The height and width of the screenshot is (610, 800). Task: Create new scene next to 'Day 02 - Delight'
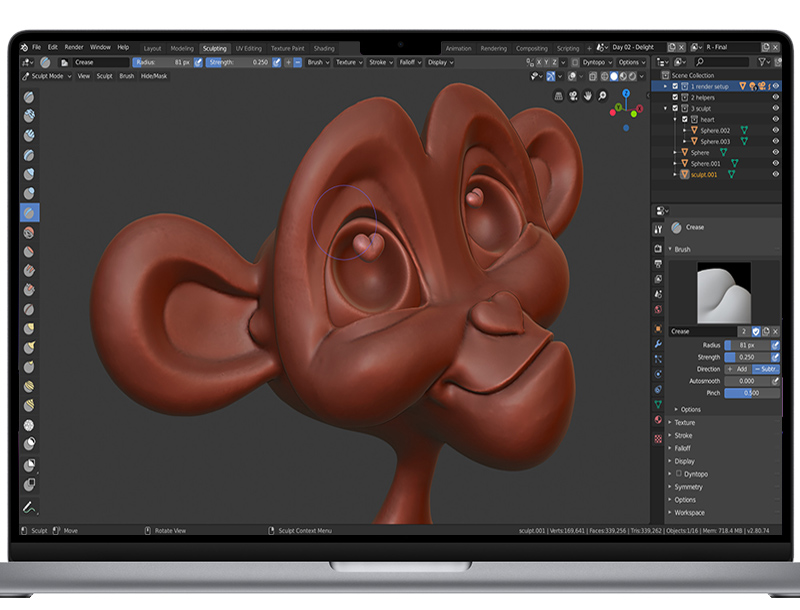click(672, 47)
